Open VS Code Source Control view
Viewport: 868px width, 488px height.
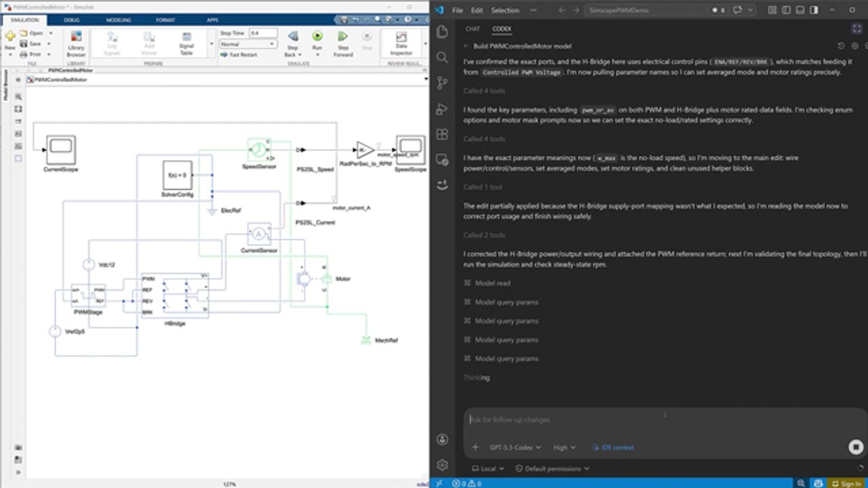click(x=442, y=83)
